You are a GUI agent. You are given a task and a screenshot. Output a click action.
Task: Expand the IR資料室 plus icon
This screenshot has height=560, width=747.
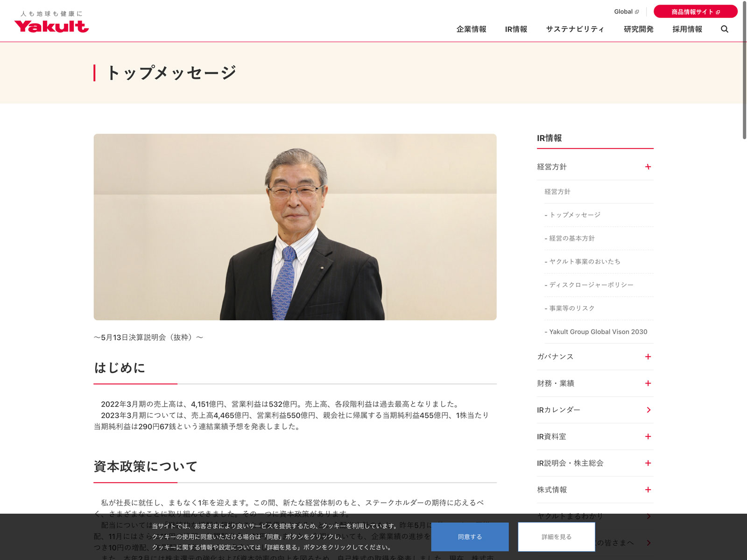[x=648, y=436]
